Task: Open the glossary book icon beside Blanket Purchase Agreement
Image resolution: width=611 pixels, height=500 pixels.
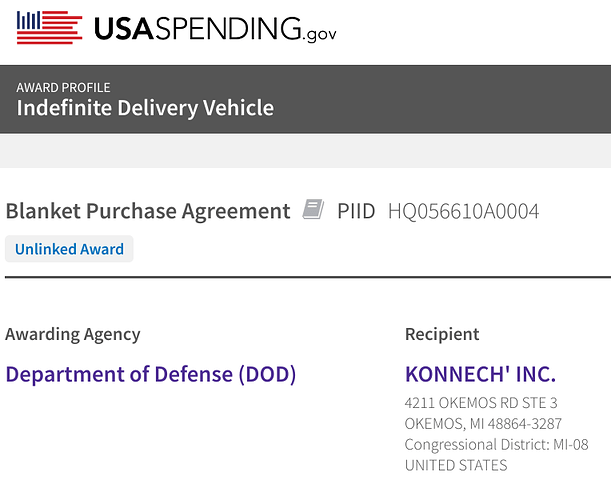Action: [x=313, y=209]
